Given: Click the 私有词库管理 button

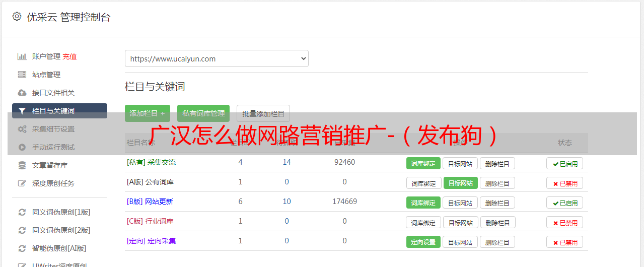Looking at the screenshot, I should coord(203,113).
